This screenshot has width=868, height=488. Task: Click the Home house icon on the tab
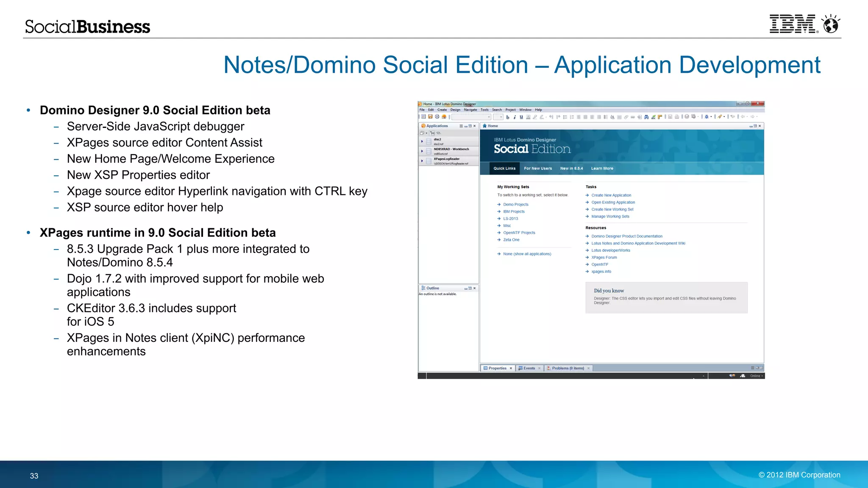pos(485,126)
